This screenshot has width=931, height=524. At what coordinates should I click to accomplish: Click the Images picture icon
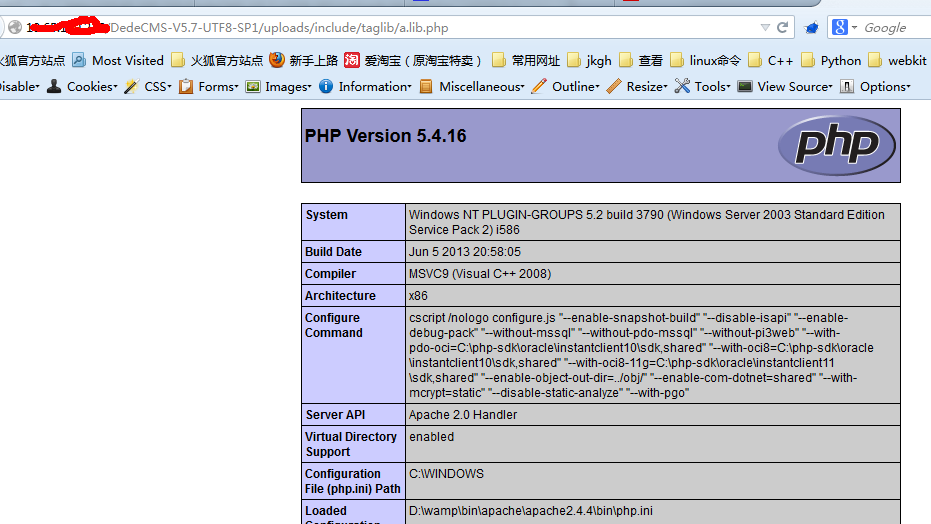tap(253, 87)
